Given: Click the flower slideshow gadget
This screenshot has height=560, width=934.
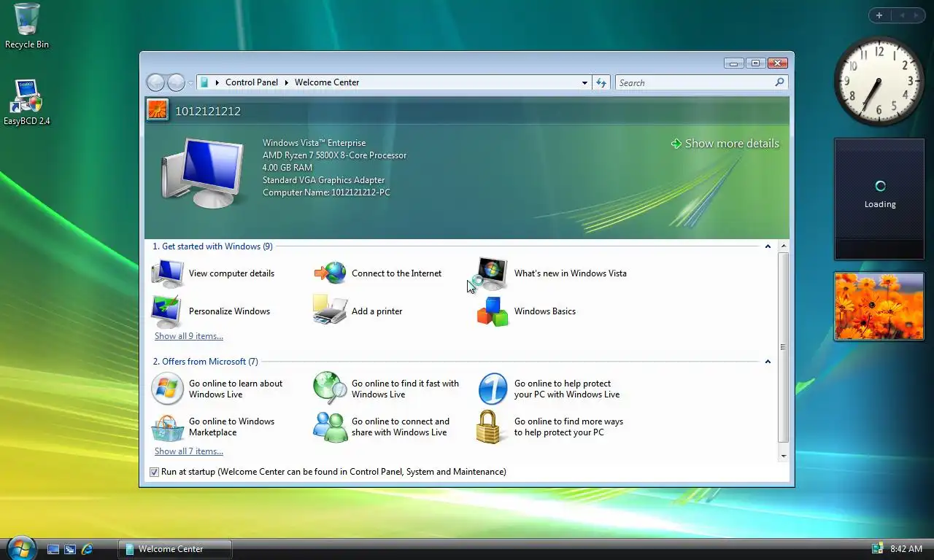Looking at the screenshot, I should tap(879, 306).
